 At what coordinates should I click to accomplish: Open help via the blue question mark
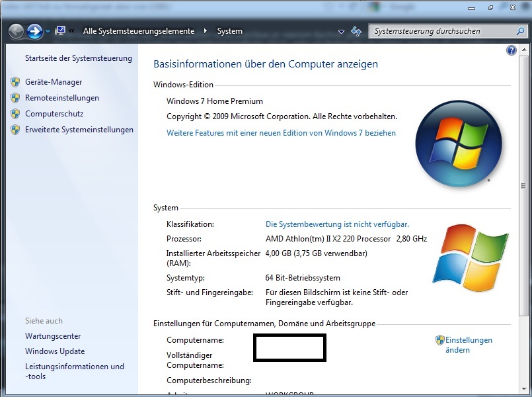511,50
